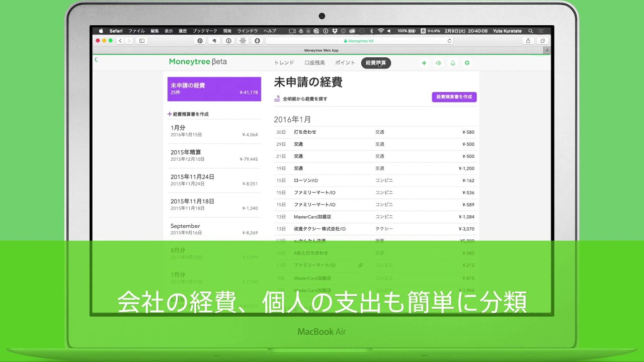Click Safari forward arrow button
Screen dimensions: 644x362
[129, 41]
